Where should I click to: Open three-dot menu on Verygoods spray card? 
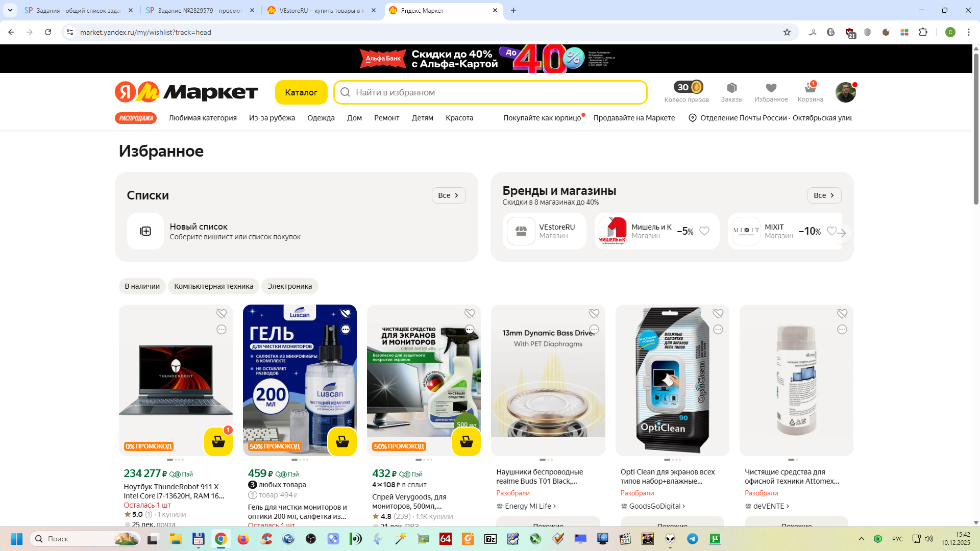[x=470, y=330]
